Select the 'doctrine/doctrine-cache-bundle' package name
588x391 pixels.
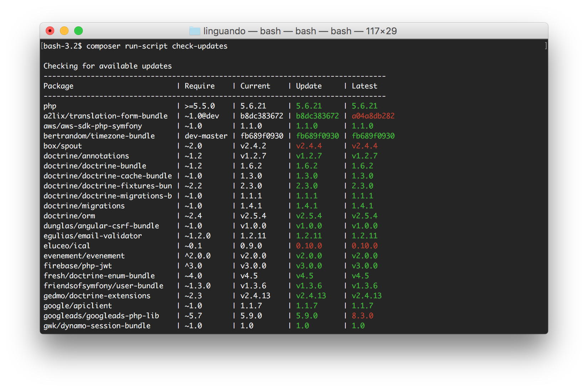pos(108,176)
